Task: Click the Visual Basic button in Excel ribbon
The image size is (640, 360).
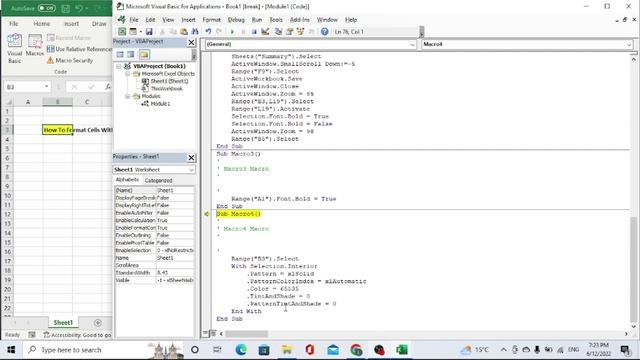Action: click(x=14, y=49)
